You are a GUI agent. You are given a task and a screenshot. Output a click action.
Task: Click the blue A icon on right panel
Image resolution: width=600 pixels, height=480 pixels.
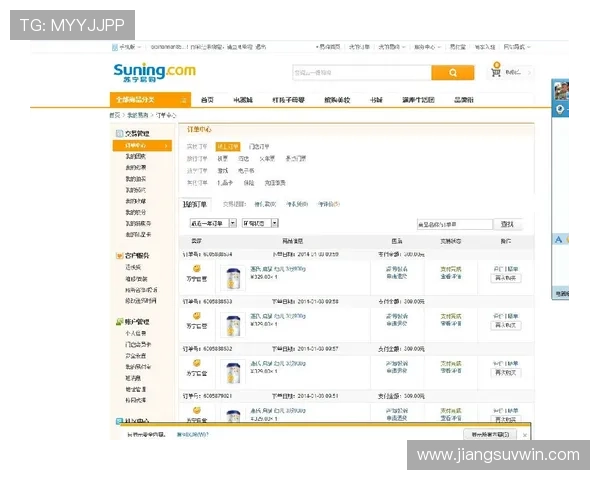559,240
